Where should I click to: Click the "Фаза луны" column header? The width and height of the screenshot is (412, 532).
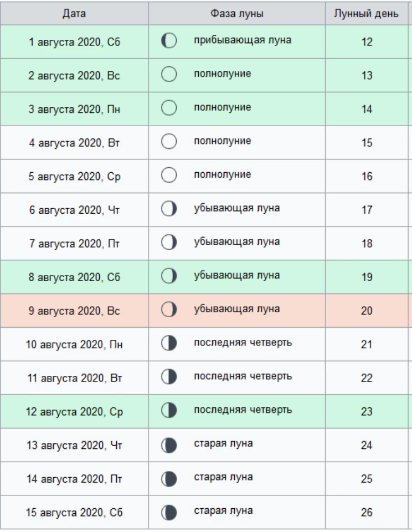point(237,13)
